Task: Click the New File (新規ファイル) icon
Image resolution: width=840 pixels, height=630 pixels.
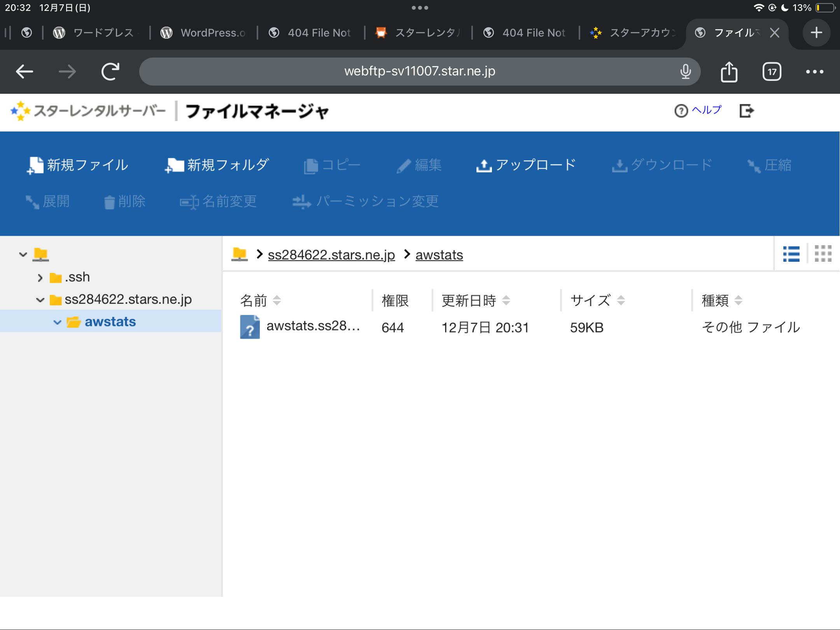Action: 35,165
